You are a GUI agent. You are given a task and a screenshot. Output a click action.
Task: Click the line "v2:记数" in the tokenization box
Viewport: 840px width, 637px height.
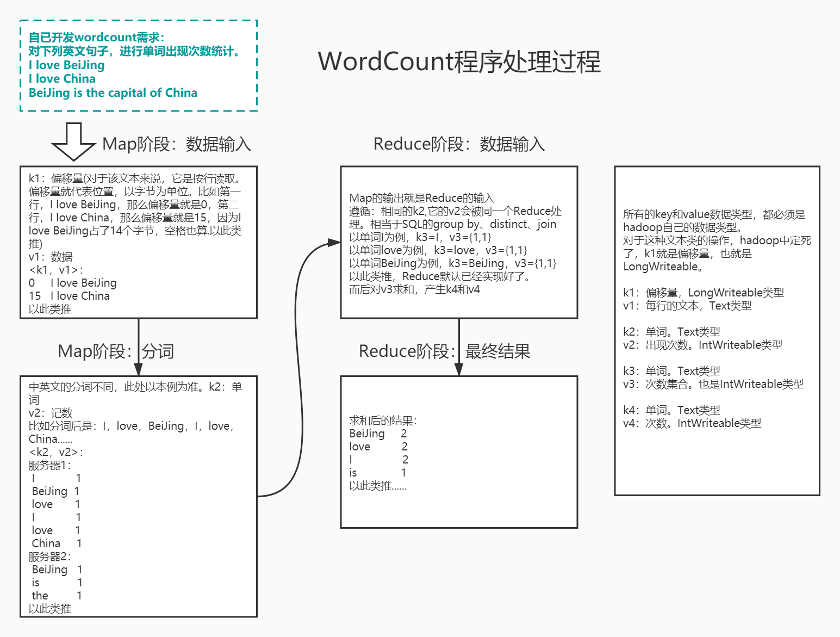click(51, 413)
